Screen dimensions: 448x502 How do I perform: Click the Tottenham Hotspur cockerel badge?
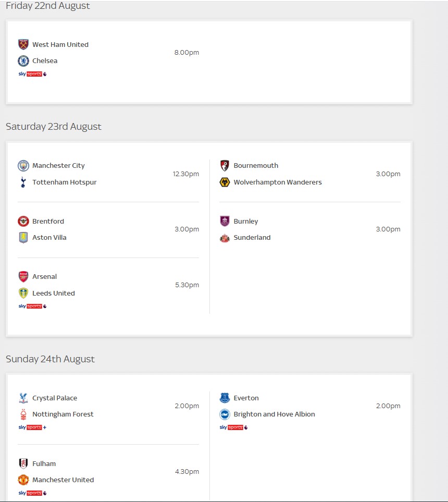point(23,182)
